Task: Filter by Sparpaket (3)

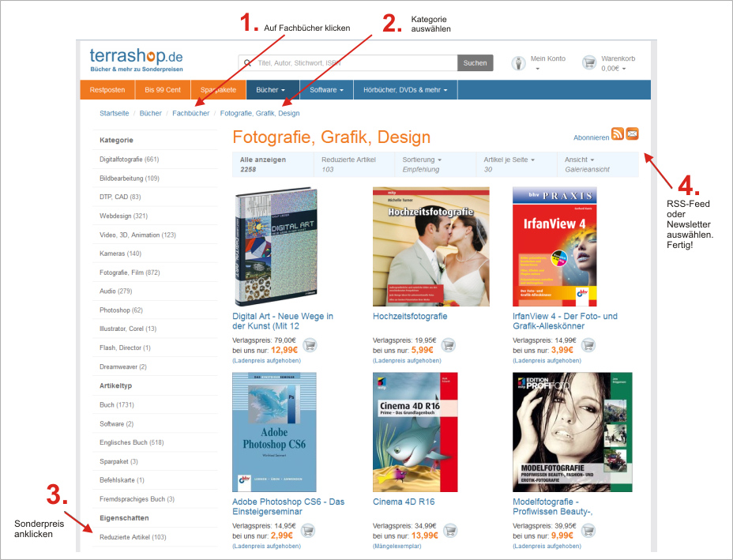Action: tap(118, 461)
